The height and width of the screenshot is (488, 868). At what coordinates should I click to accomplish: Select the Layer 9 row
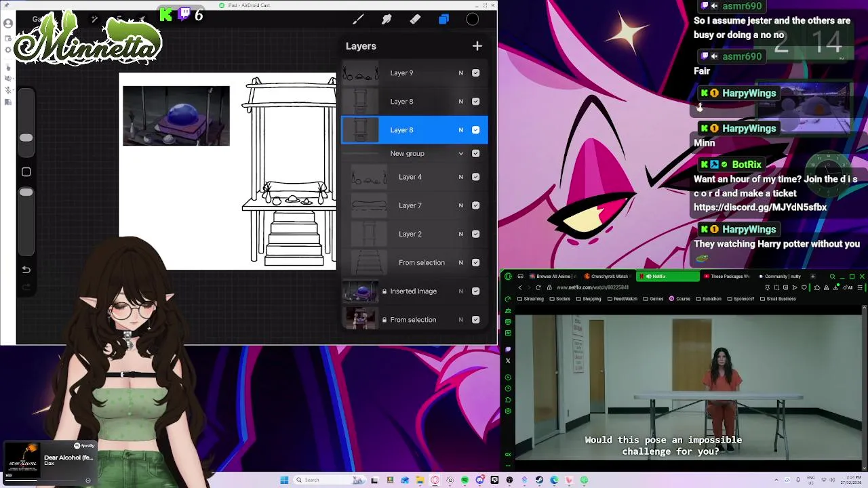(414, 73)
